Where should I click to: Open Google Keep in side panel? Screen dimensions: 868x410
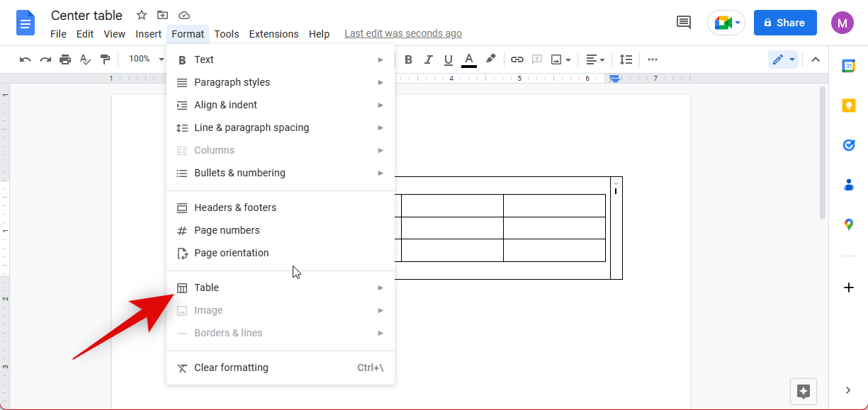pyautogui.click(x=848, y=106)
